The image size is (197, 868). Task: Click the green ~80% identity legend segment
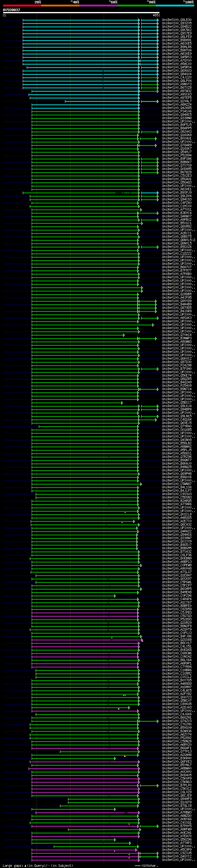click(137, 6)
